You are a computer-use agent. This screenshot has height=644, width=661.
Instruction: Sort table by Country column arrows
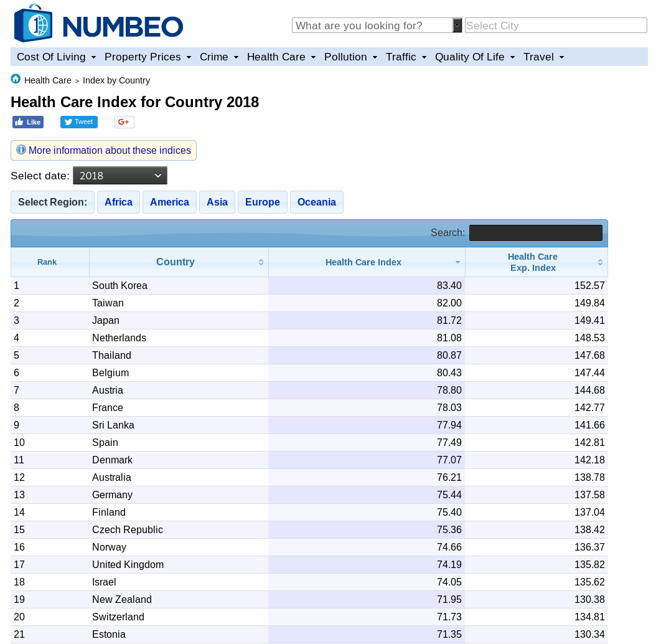click(261, 262)
